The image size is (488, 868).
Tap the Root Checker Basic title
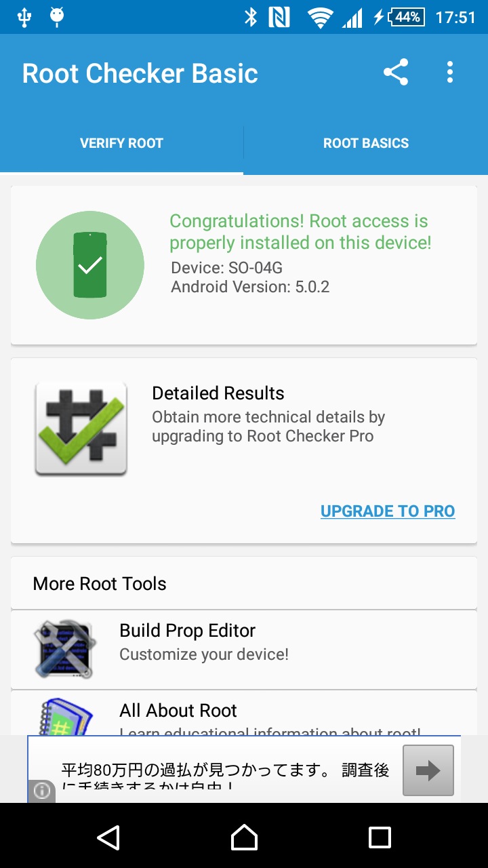140,73
